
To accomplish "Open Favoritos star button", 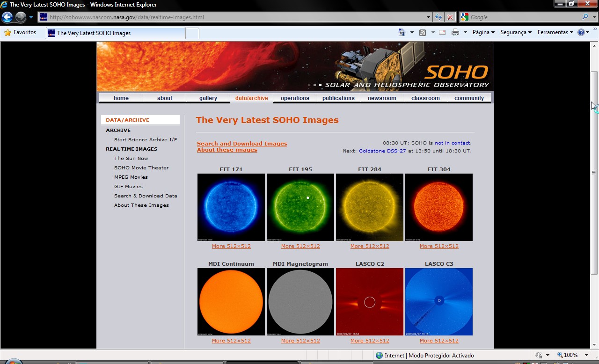I will coord(20,32).
